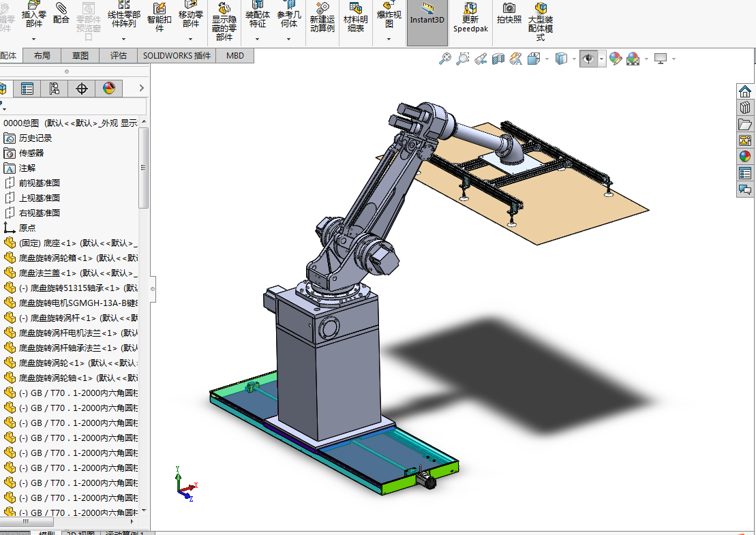Image resolution: width=756 pixels, height=535 pixels.
Task: Create a New Motion Study (新建运动算例)
Action: coord(322,17)
